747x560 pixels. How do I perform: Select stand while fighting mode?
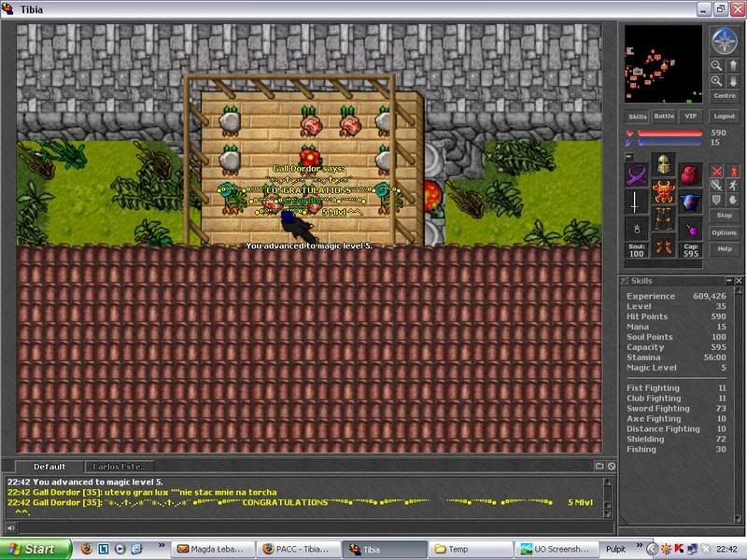(733, 171)
